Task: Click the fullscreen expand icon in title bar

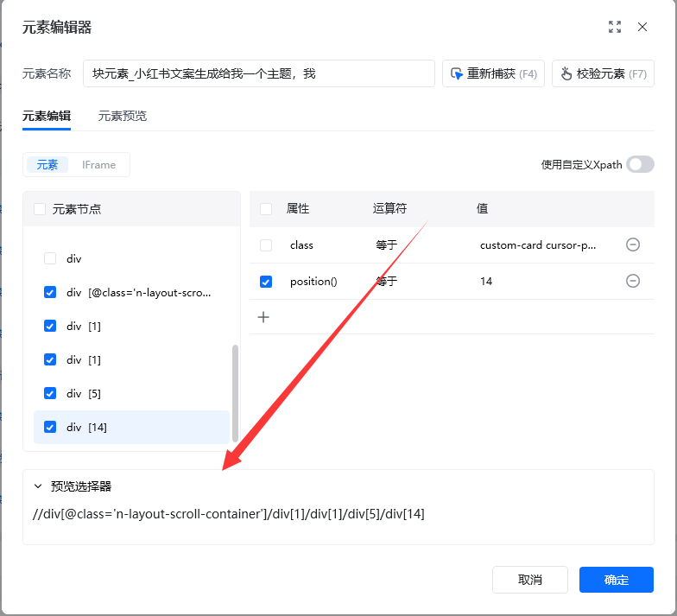Action: 615,27
